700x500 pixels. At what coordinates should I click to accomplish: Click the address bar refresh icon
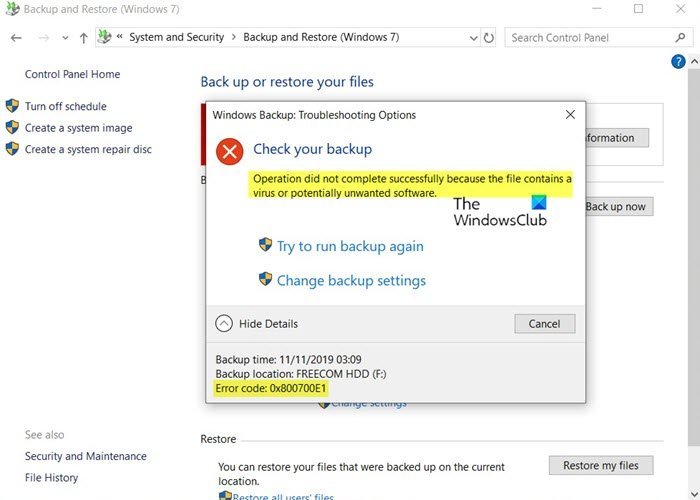489,38
